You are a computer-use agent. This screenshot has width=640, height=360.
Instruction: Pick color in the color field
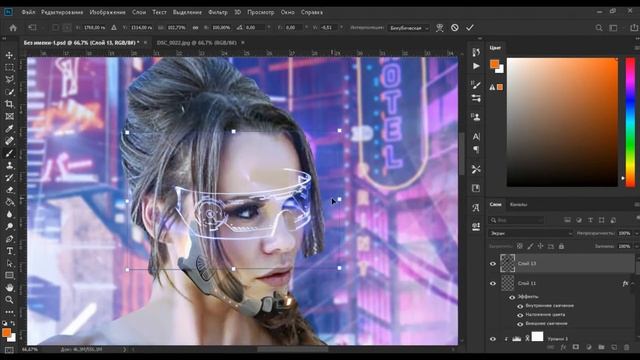562,122
